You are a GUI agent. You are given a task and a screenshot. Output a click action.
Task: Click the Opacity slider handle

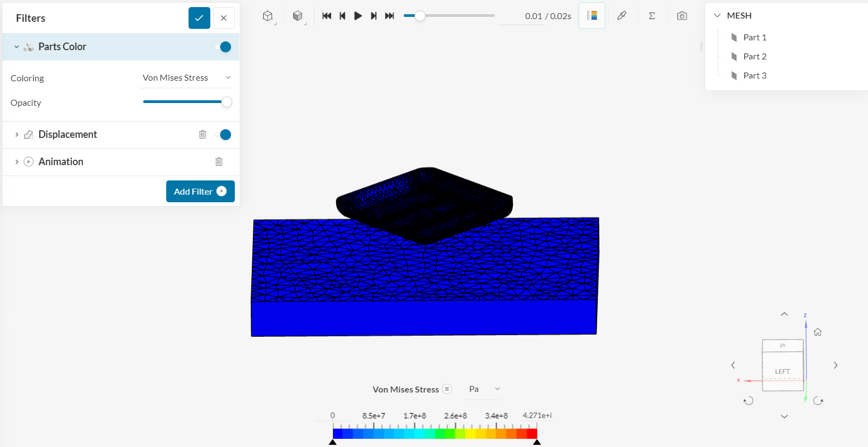point(227,102)
